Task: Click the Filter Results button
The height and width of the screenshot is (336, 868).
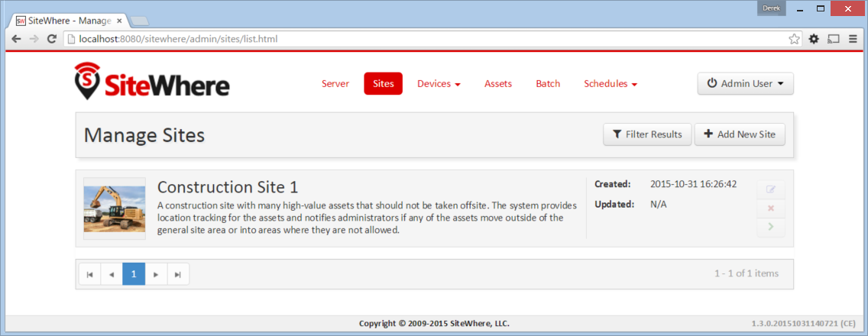Action: click(x=647, y=134)
